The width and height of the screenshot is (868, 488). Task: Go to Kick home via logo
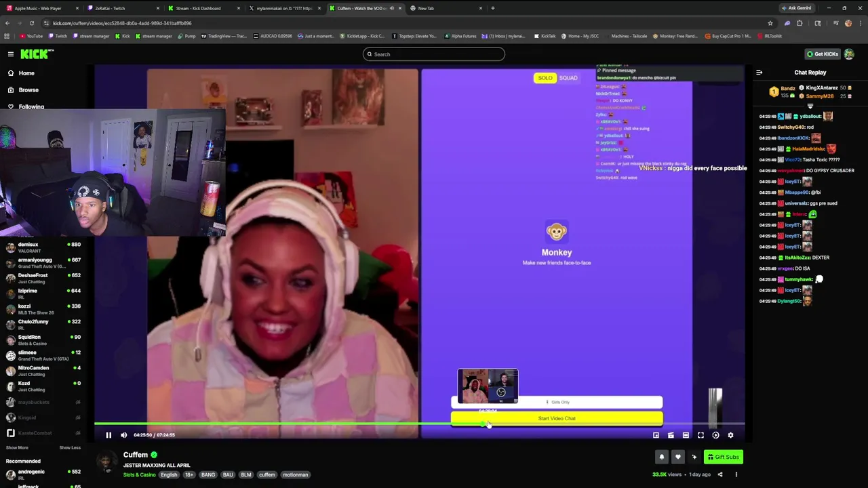(37, 54)
